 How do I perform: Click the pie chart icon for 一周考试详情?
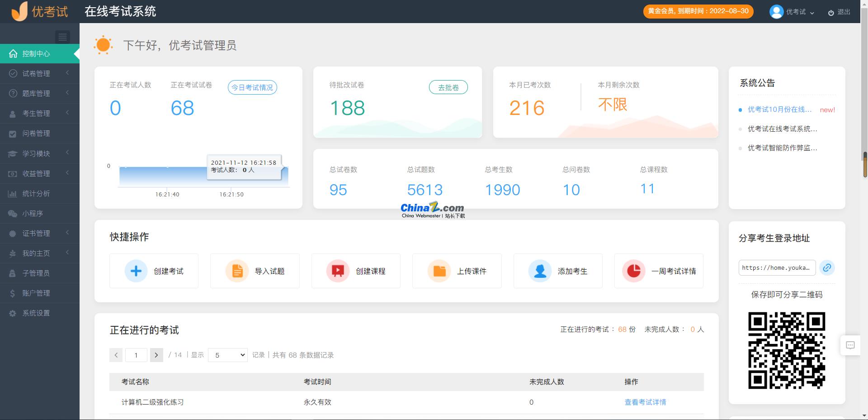point(634,271)
